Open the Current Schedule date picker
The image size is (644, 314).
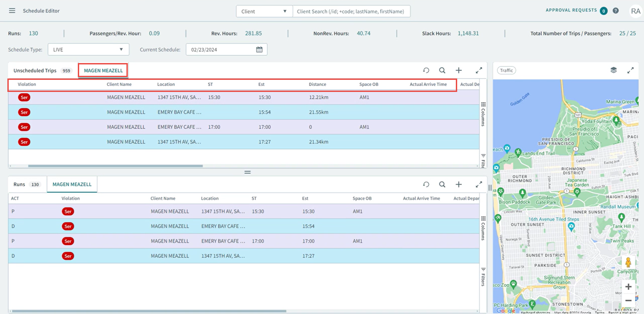[x=259, y=49]
